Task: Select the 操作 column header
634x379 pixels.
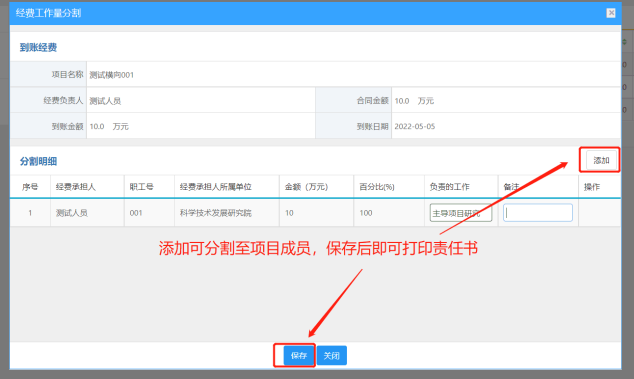Action: click(592, 187)
